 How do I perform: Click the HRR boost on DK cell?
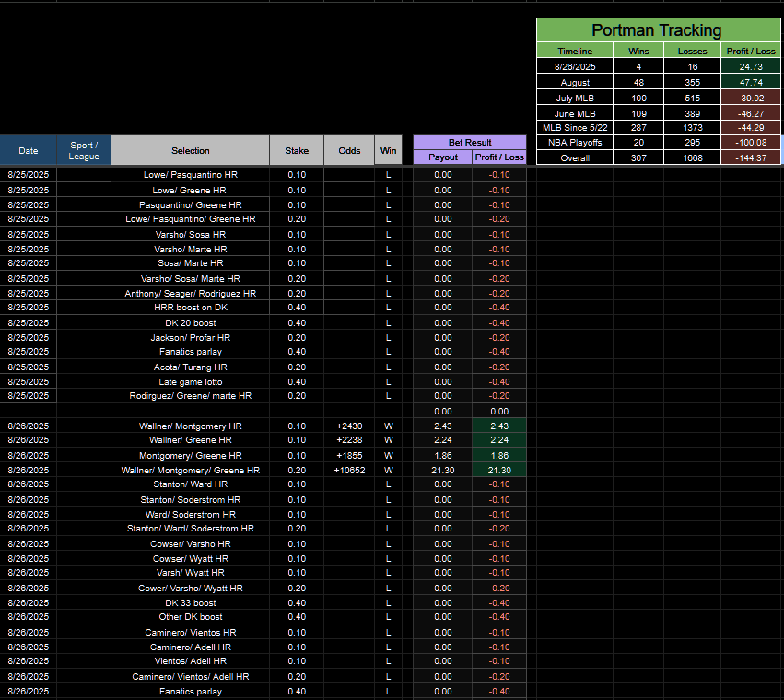[191, 308]
